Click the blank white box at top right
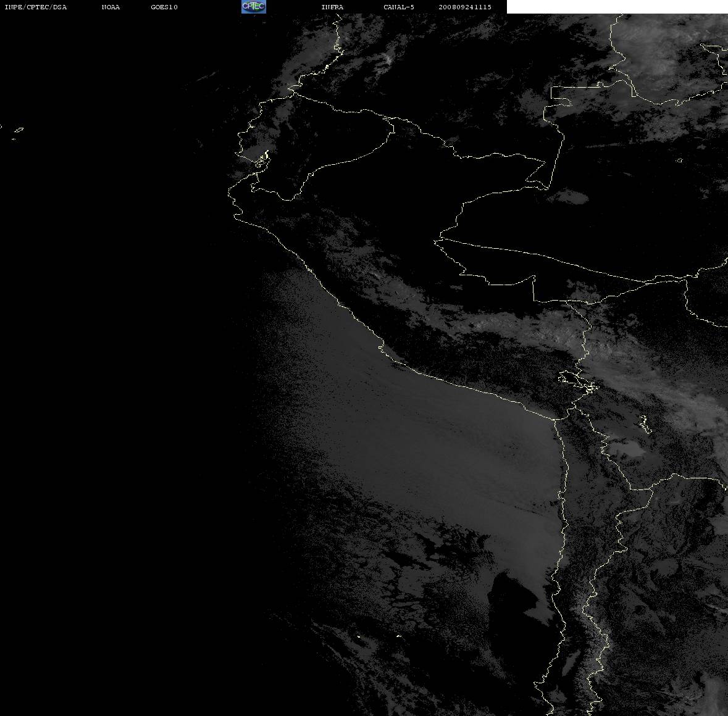This screenshot has width=728, height=716. (x=617, y=7)
